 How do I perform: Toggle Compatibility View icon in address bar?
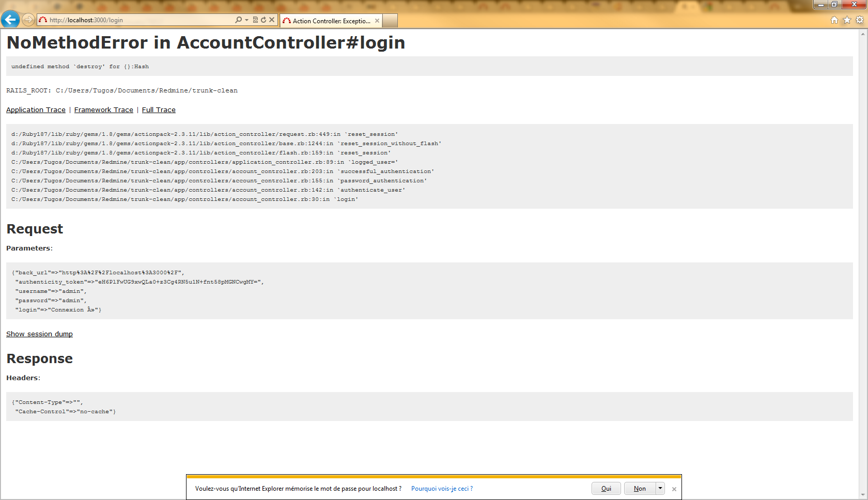click(255, 20)
